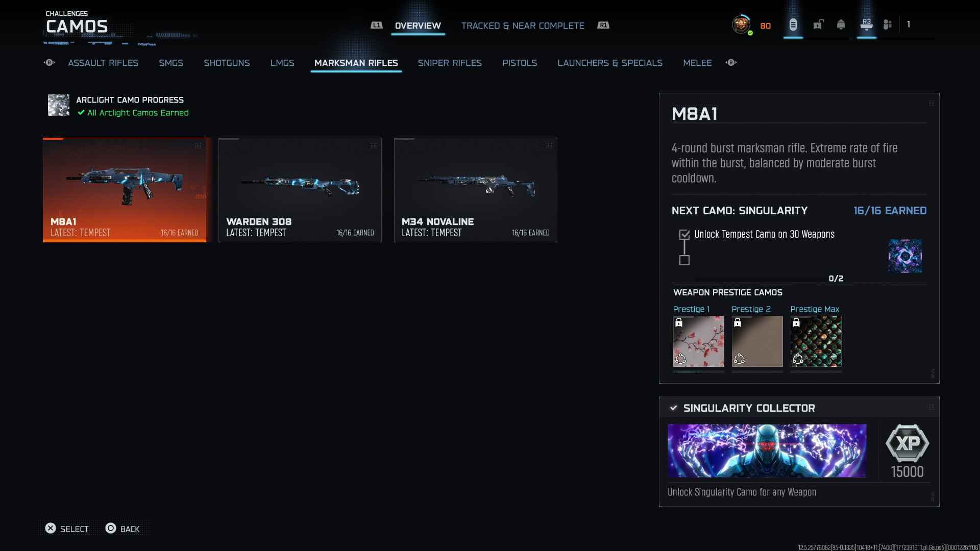The height and width of the screenshot is (551, 980).
Task: Click the unlock padlock icon
Action: pyautogui.click(x=818, y=24)
